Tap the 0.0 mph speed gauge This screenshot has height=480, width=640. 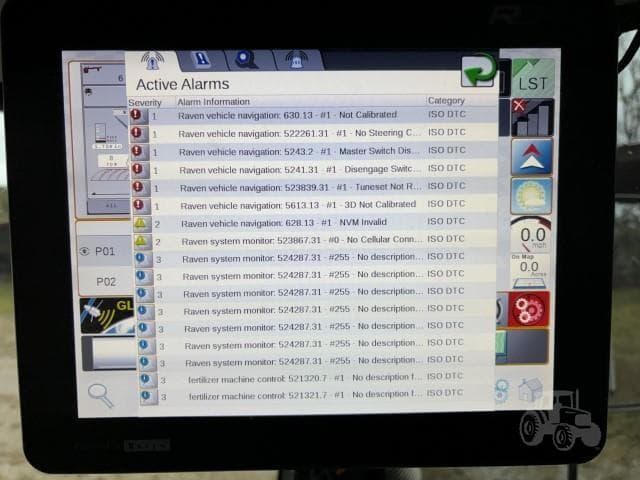point(531,235)
